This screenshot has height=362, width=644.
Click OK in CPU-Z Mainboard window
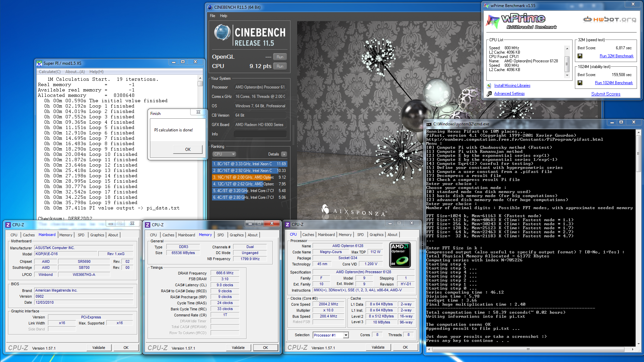coord(126,348)
